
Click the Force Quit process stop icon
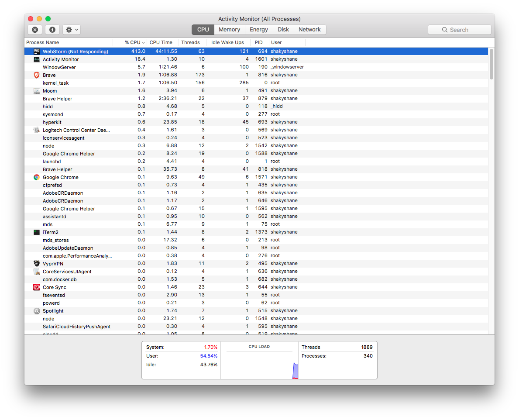(x=35, y=30)
